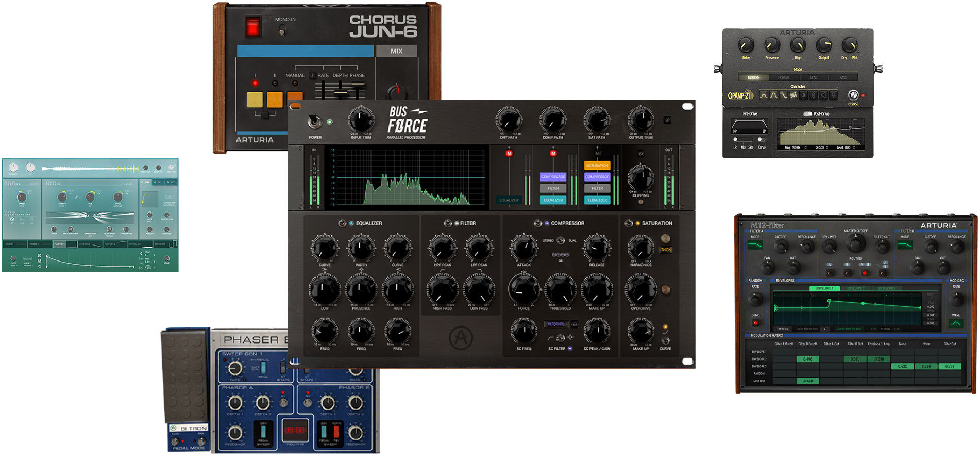Open the Filter B mode selector on M12-Filter

click(x=905, y=246)
